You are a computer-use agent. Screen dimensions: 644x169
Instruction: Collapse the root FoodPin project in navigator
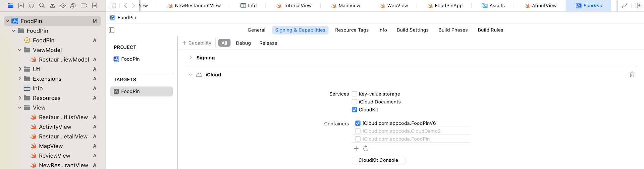click(7, 21)
